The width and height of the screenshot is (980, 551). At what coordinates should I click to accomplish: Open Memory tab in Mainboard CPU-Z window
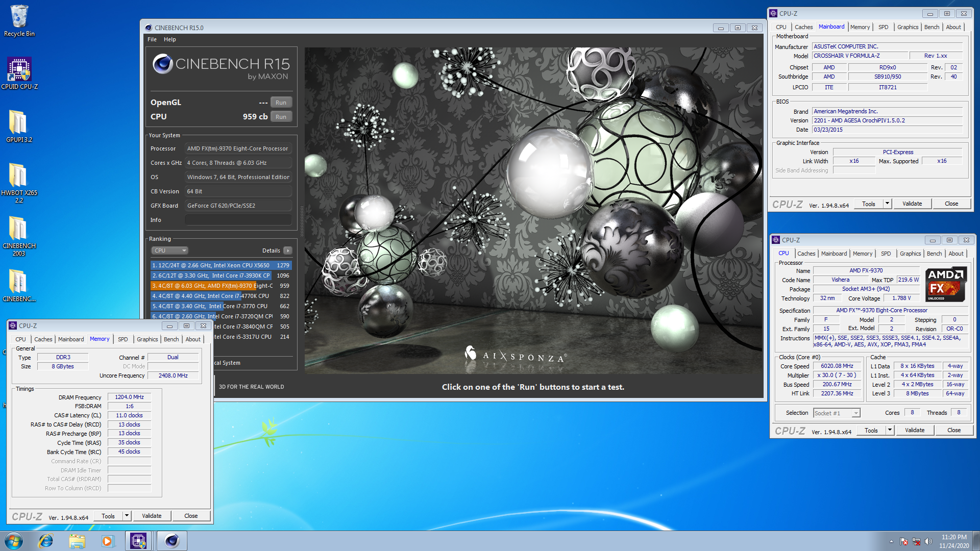click(860, 27)
